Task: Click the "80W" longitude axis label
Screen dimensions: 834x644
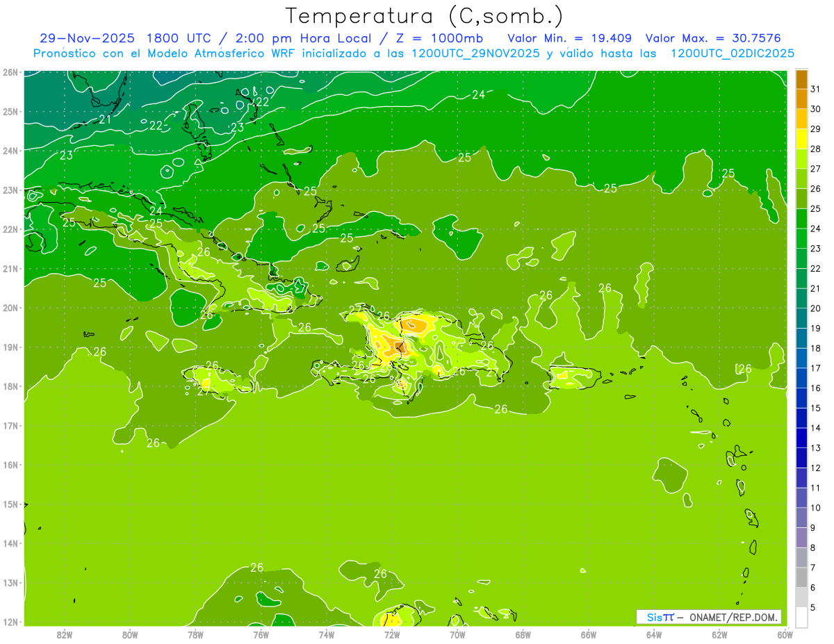Action: pyautogui.click(x=129, y=634)
